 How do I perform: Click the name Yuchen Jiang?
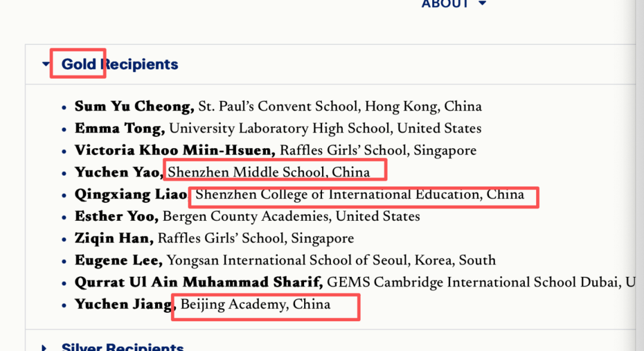click(x=123, y=304)
